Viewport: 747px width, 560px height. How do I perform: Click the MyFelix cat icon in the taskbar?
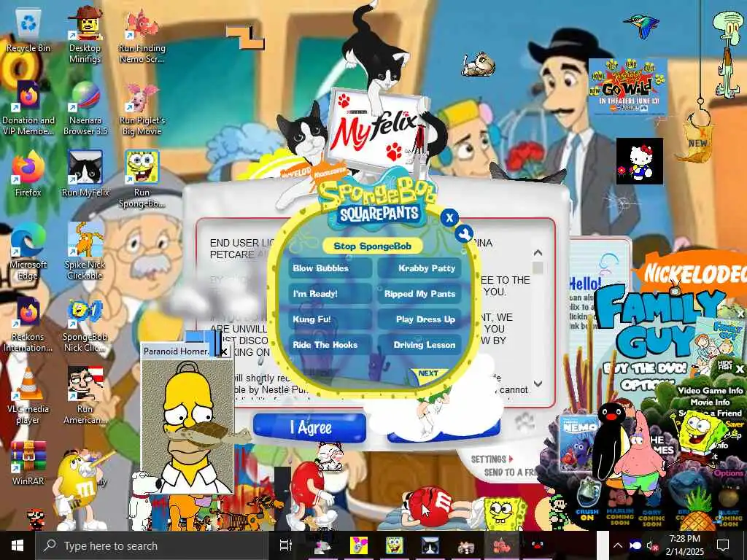pyautogui.click(x=430, y=545)
